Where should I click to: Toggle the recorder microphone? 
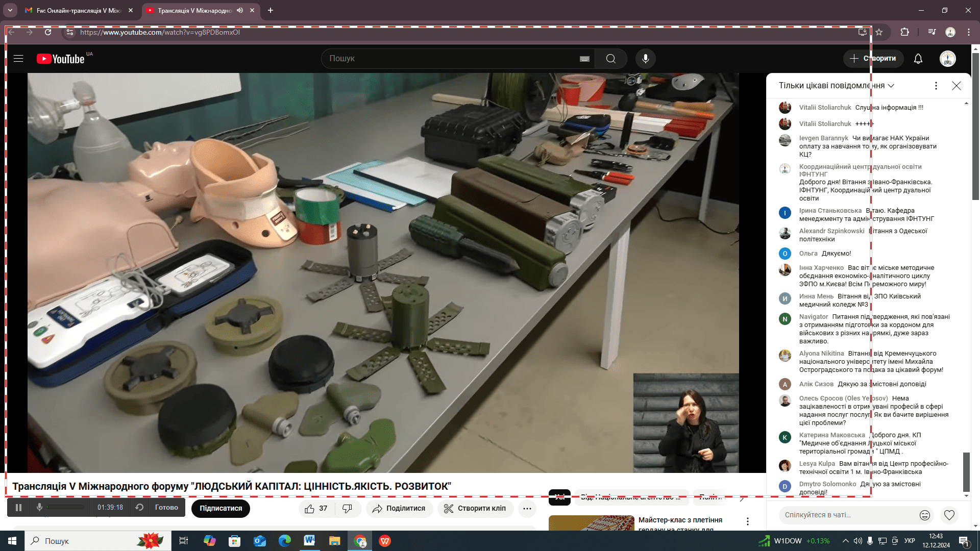(x=39, y=507)
